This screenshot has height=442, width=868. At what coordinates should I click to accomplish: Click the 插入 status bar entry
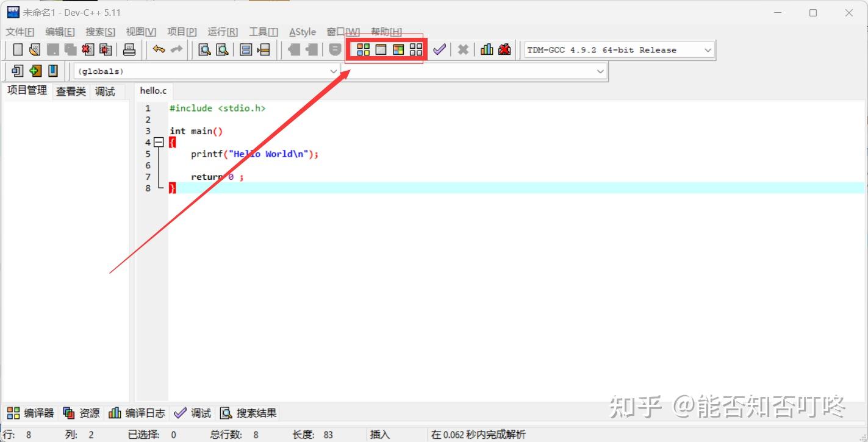click(x=380, y=435)
